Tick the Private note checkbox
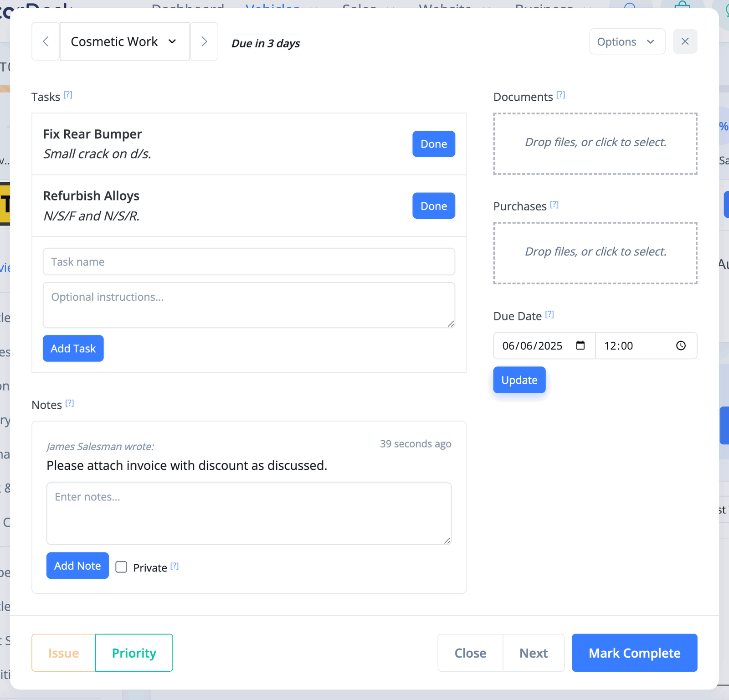The image size is (729, 700). click(121, 567)
